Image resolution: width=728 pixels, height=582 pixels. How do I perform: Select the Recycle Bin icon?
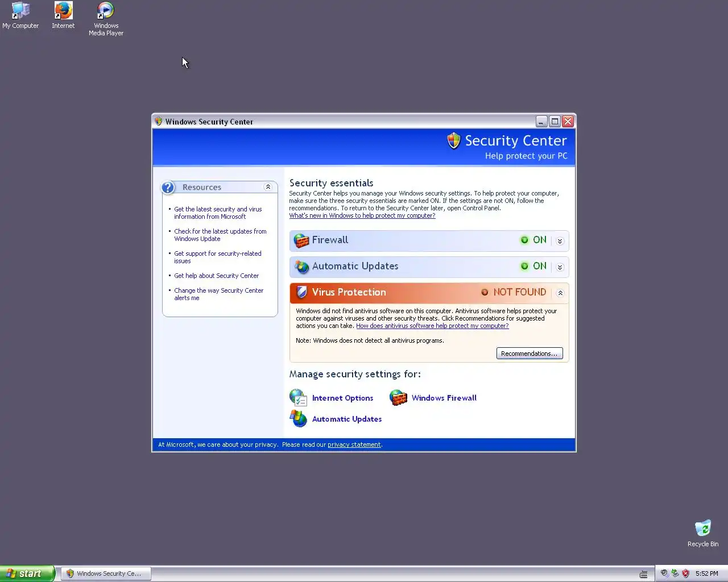(703, 533)
